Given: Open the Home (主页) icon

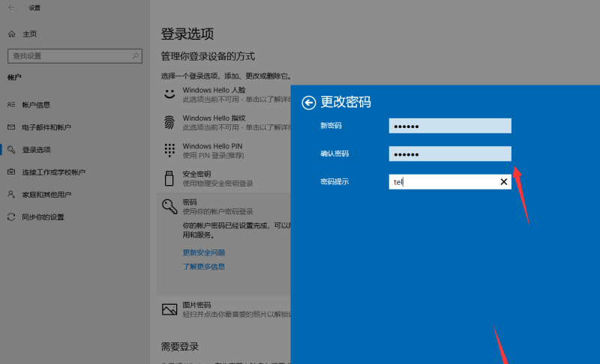Looking at the screenshot, I should (x=12, y=34).
